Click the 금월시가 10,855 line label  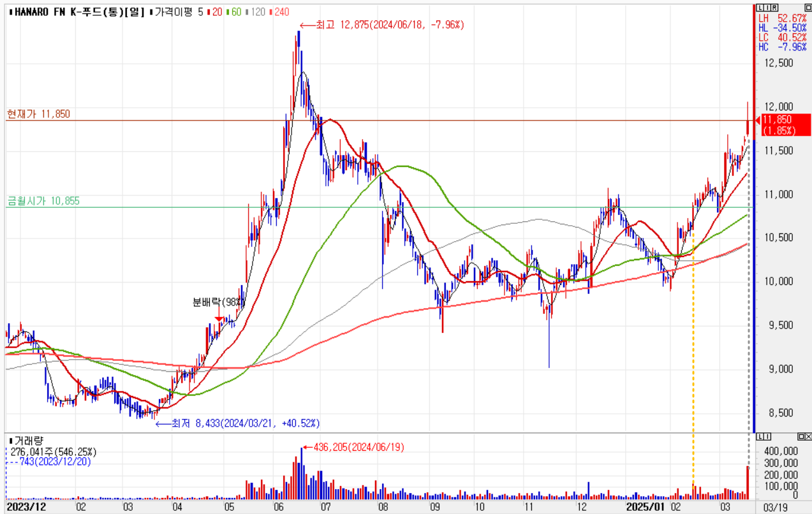43,201
